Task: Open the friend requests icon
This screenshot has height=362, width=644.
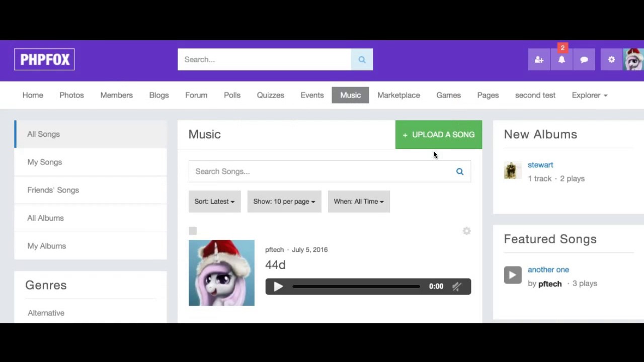Action: [x=539, y=59]
